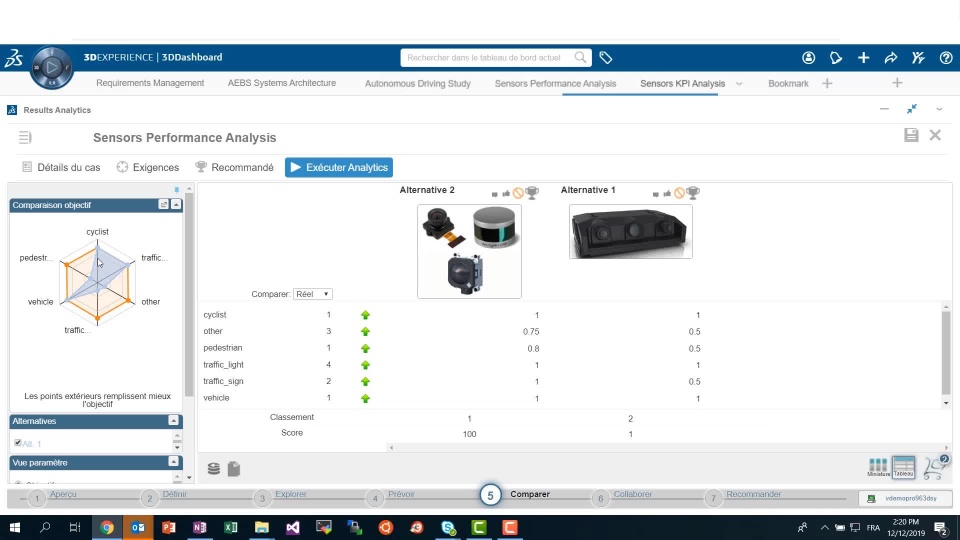Image resolution: width=960 pixels, height=540 pixels.
Task: Open the help question mark icon
Action: [945, 58]
